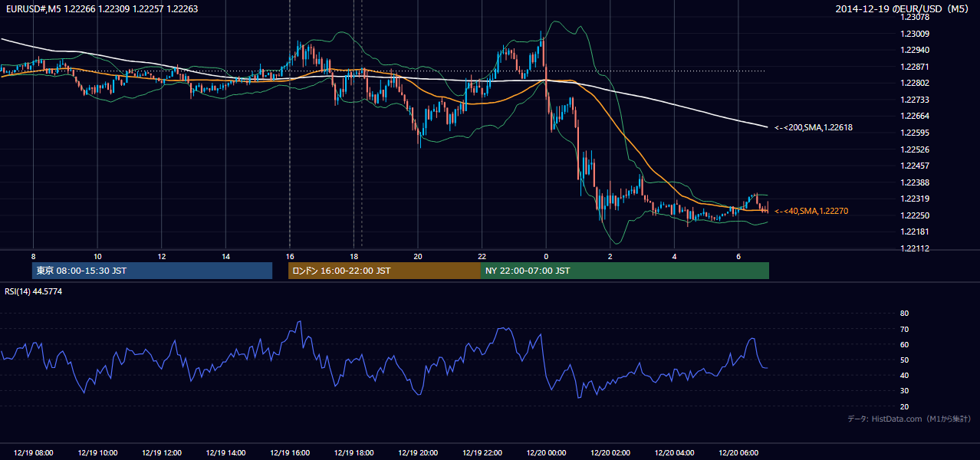Viewport: 980px width, 460px height.
Task: Click price axis value 1.23078
Action: pos(915,17)
